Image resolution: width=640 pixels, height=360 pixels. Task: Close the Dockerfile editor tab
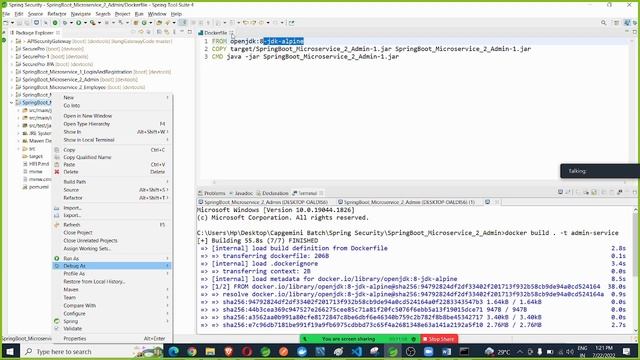231,33
